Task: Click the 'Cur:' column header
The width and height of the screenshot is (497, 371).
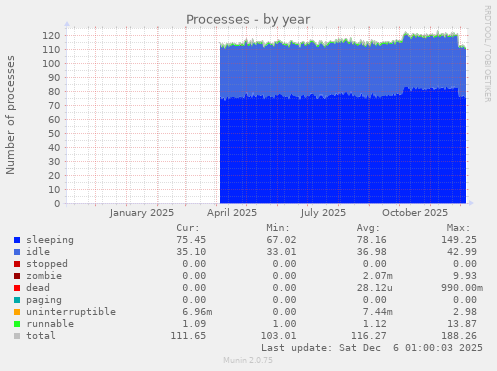Action: point(188,228)
